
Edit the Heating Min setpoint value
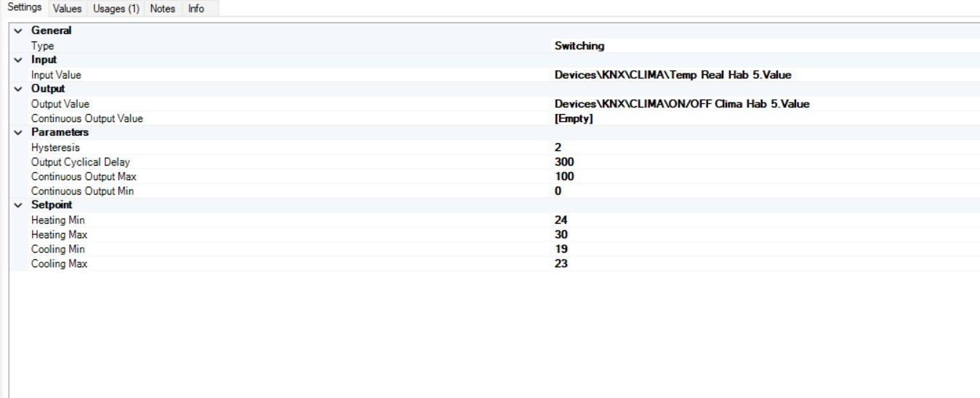coord(561,220)
